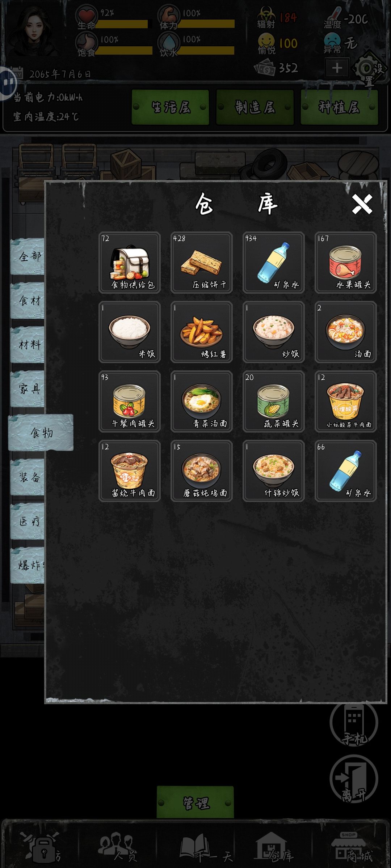Go to the 生活层 floor button
The height and width of the screenshot is (868, 391).
pyautogui.click(x=171, y=107)
